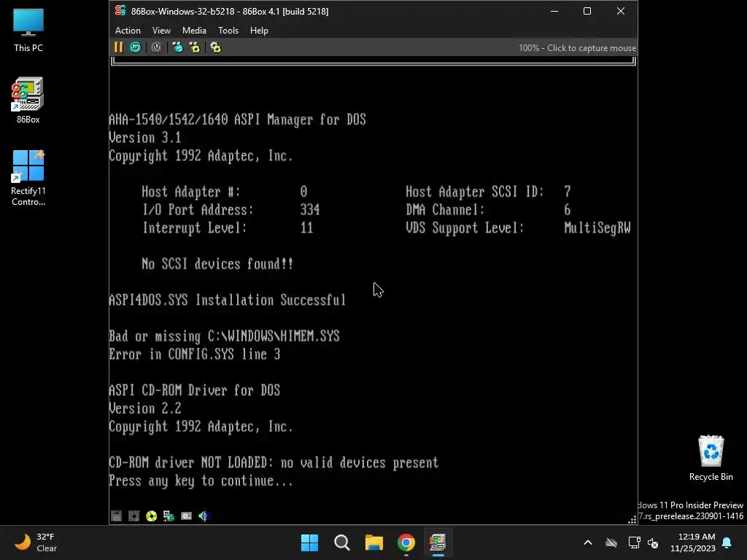This screenshot has width=747, height=560.
Task: Open Google Chrome from taskbar
Action: tap(406, 542)
